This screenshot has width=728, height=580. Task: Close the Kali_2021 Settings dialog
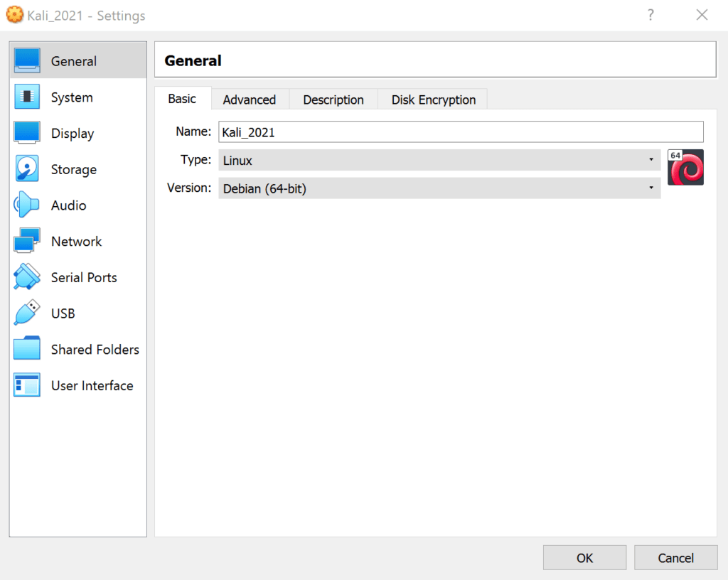point(702,15)
